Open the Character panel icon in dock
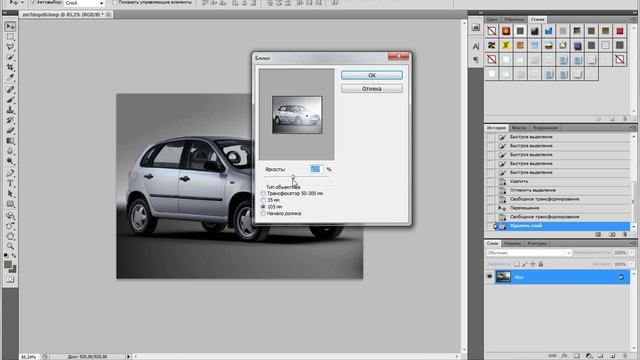This screenshot has height=360, width=640. [476, 46]
